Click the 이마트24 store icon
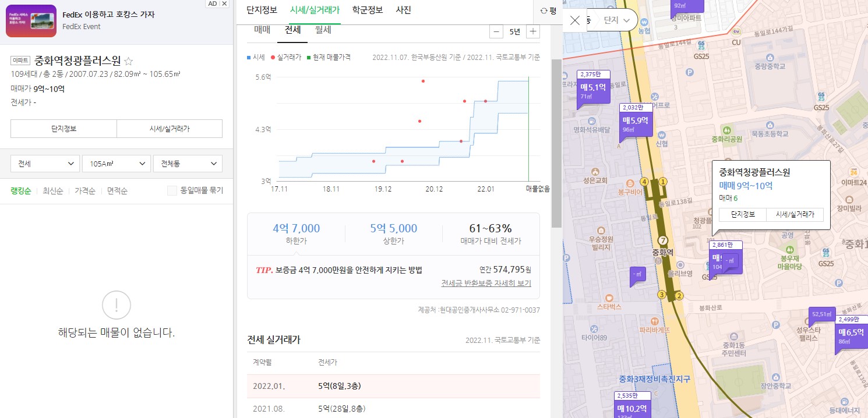Screen dimensions: 868x418 (855, 172)
